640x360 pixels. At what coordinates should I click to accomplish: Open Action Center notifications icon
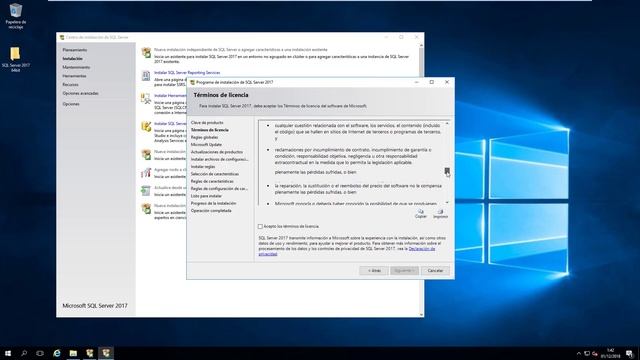[629, 353]
